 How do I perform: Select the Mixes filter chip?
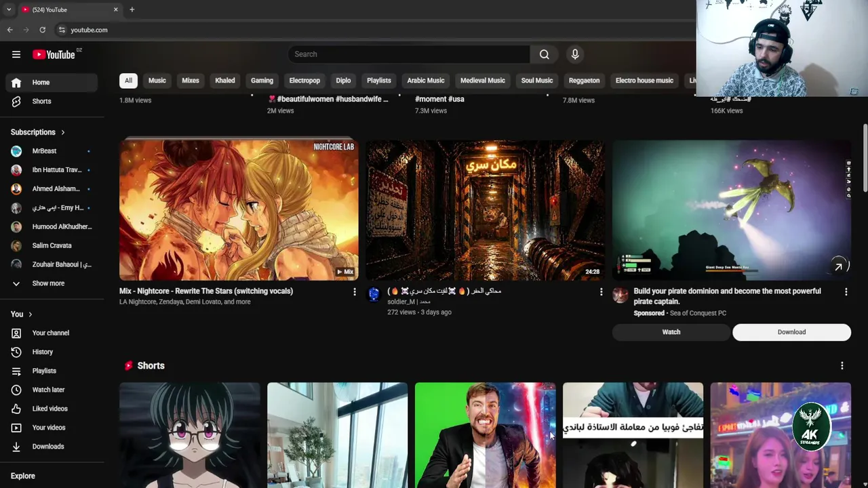tap(191, 81)
